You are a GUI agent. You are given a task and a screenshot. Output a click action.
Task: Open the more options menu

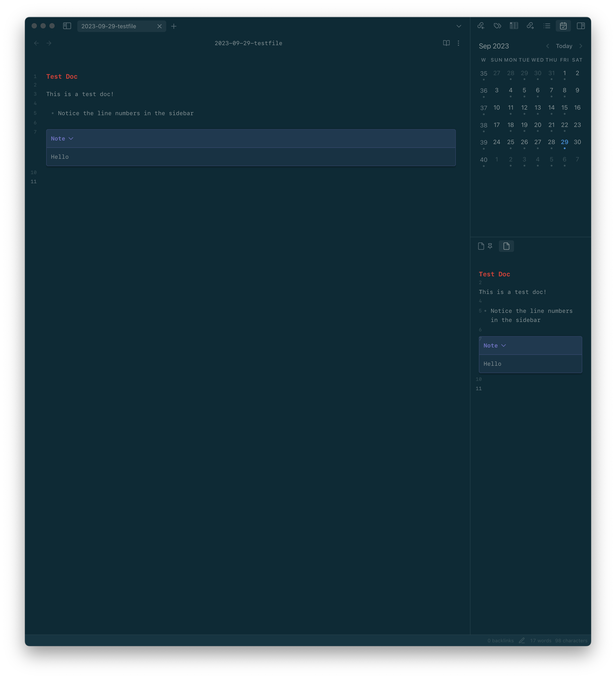(458, 43)
